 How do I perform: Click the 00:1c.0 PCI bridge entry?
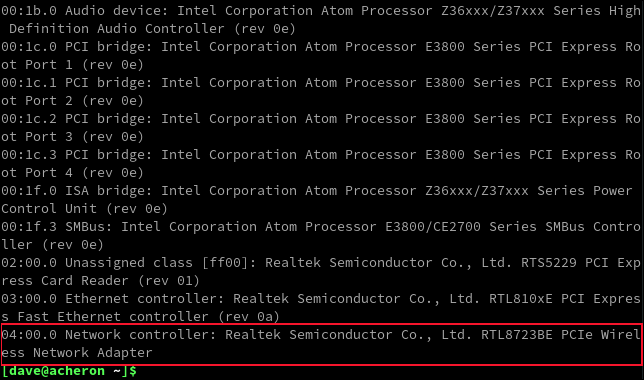pyautogui.click(x=322, y=55)
